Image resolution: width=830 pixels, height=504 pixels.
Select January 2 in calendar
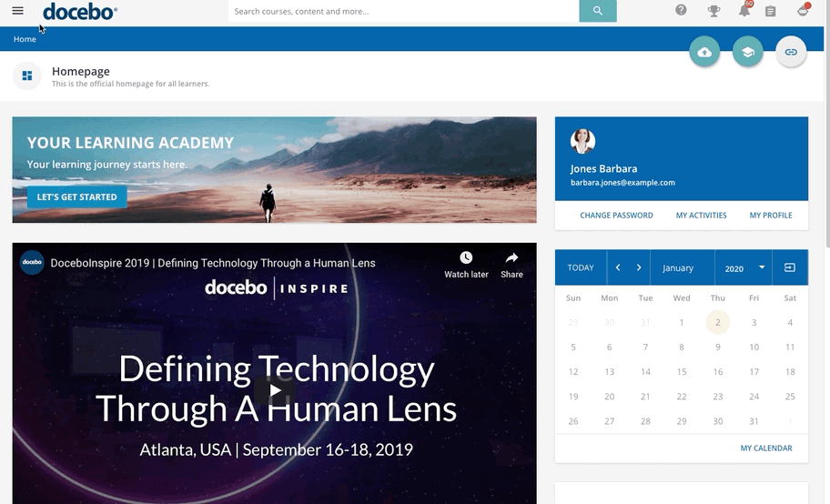(718, 322)
